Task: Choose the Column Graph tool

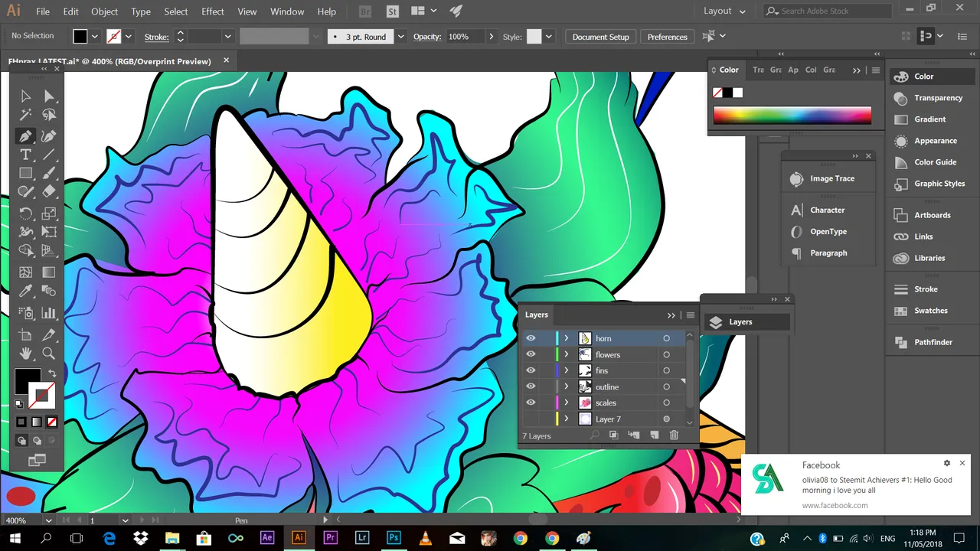Action: (x=49, y=313)
